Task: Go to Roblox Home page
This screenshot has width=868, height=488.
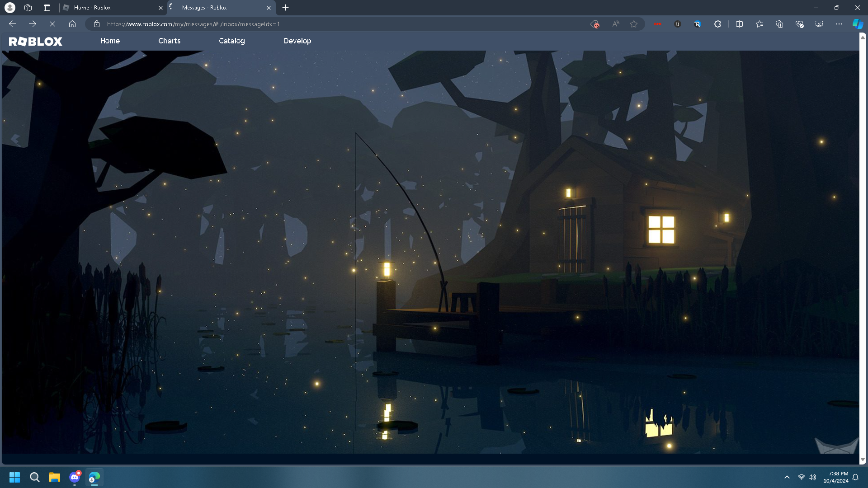Action: [110, 41]
